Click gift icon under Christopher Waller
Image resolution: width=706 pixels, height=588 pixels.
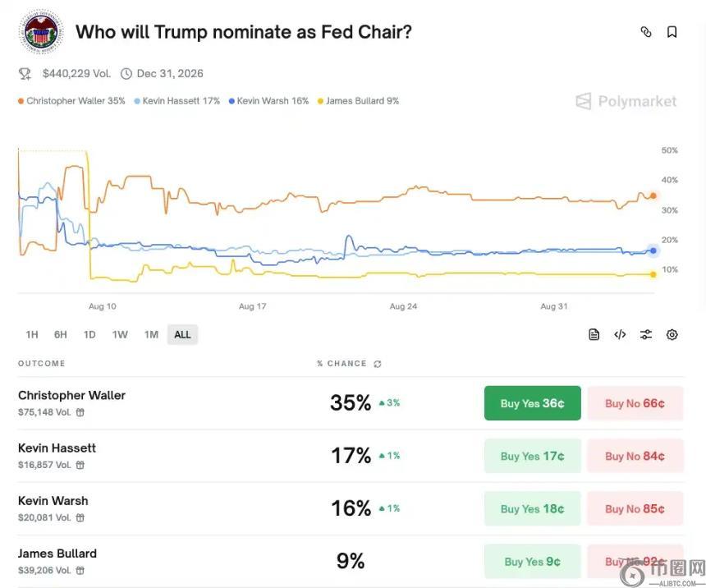pos(80,412)
